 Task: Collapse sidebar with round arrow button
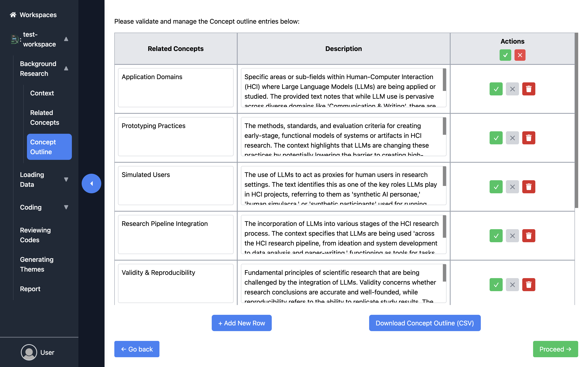pos(91,183)
